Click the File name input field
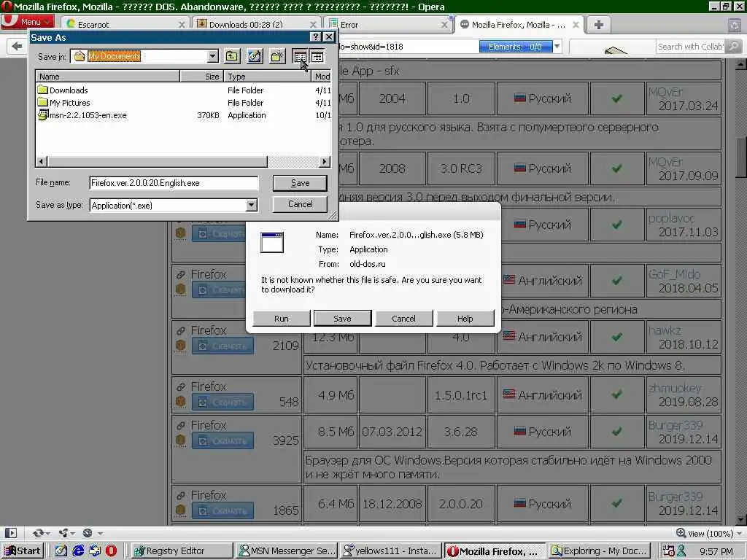Screen dimensions: 747x560 174,183
